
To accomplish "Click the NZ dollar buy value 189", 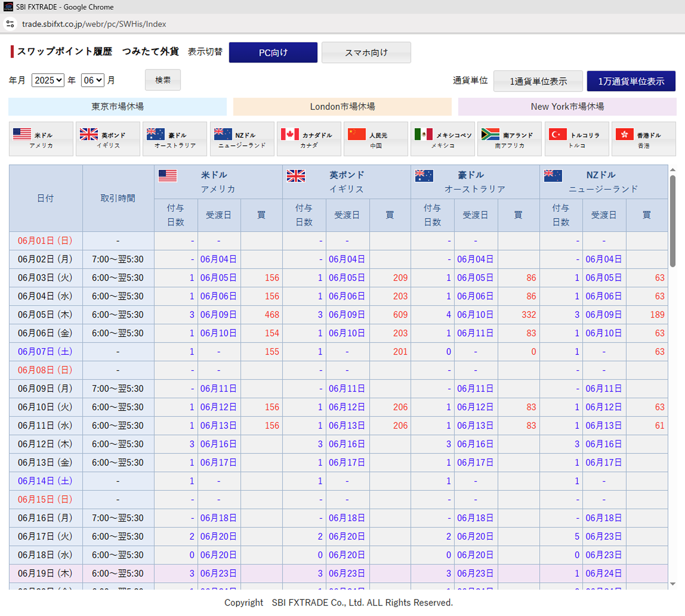I will point(657,315).
